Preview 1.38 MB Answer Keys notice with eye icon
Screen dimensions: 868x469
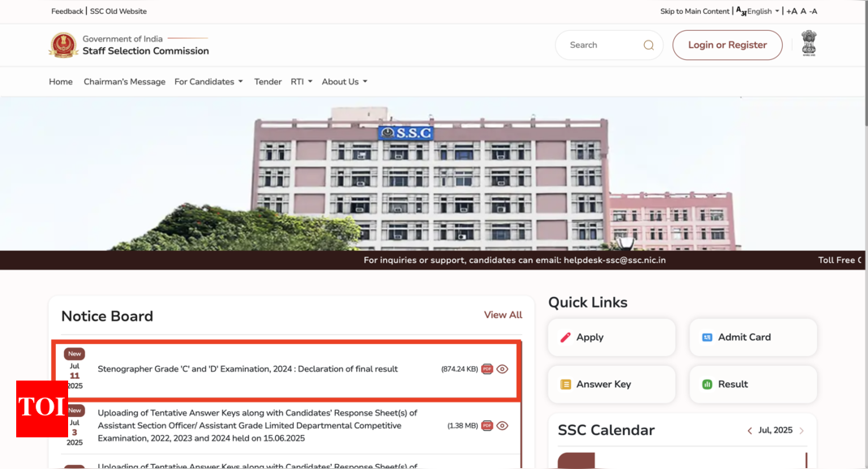point(502,425)
